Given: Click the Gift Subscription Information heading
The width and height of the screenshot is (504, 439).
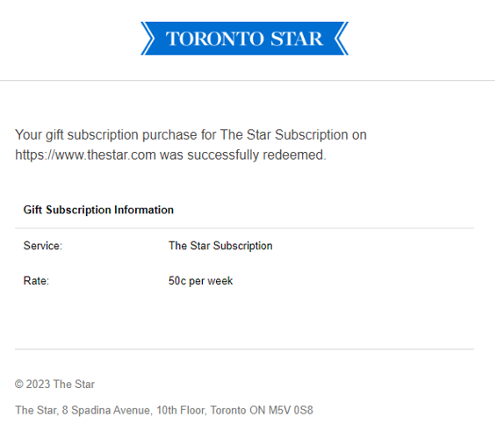Looking at the screenshot, I should [98, 210].
